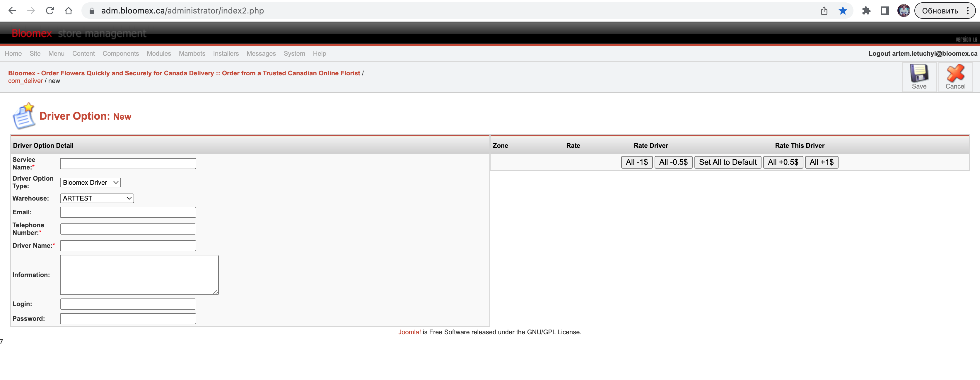Open the Modules menu

coord(159,54)
